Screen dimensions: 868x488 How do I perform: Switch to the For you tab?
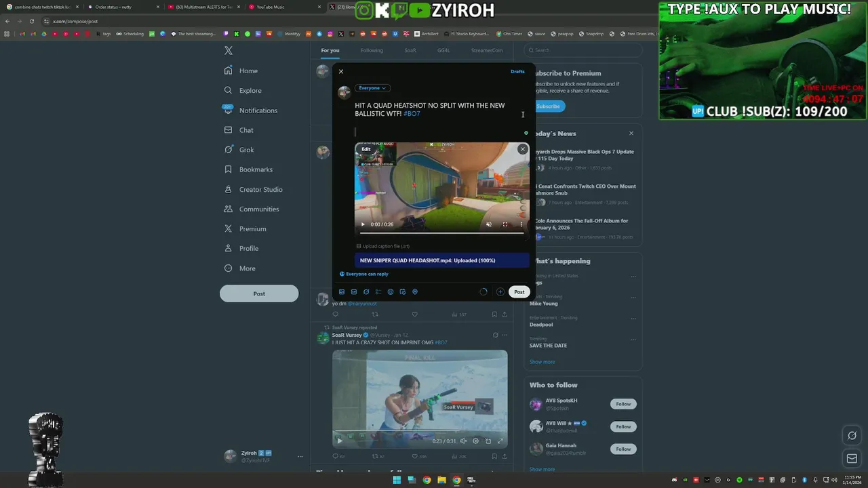(x=330, y=50)
